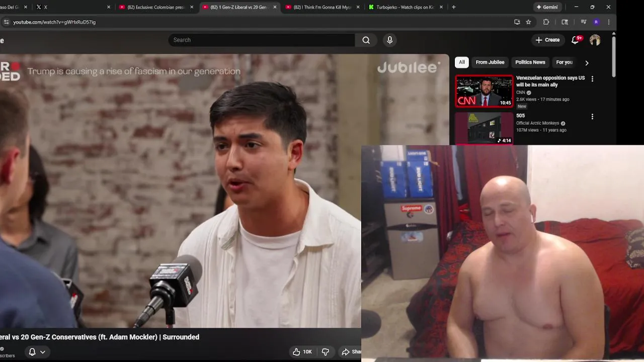Open the 505 video title

[520, 116]
